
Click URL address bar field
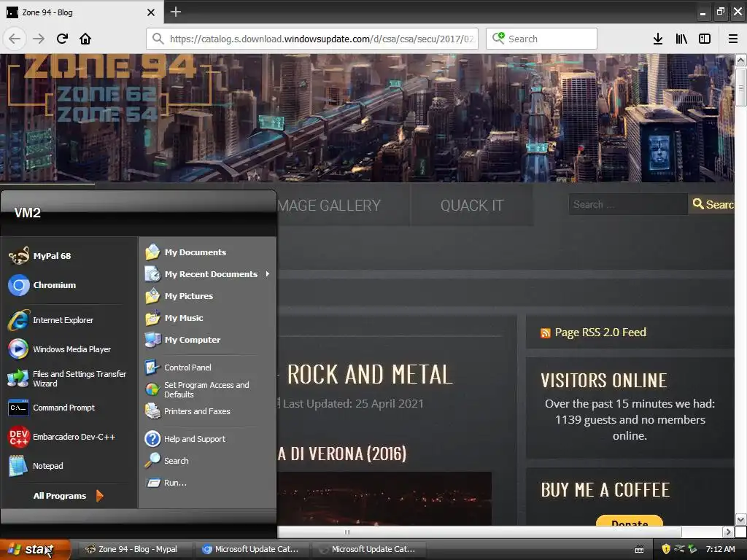pos(312,39)
